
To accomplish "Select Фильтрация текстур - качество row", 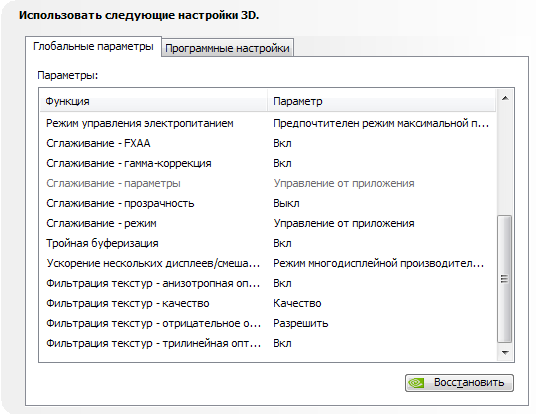I will [x=268, y=303].
